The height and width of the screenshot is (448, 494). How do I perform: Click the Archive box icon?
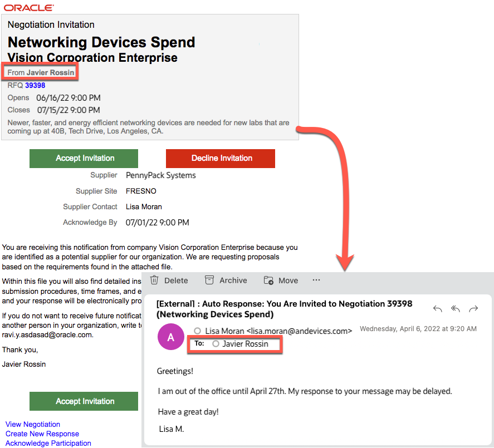pos(209,280)
